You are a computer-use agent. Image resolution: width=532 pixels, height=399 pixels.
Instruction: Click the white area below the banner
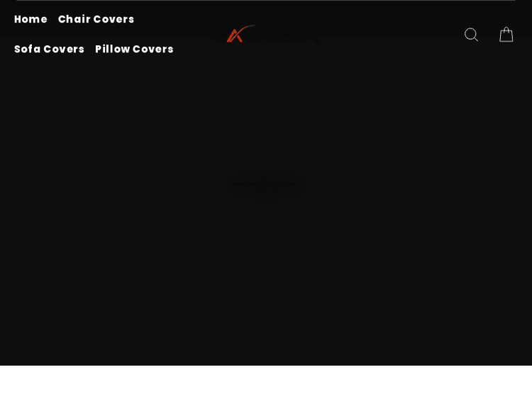(x=266, y=383)
